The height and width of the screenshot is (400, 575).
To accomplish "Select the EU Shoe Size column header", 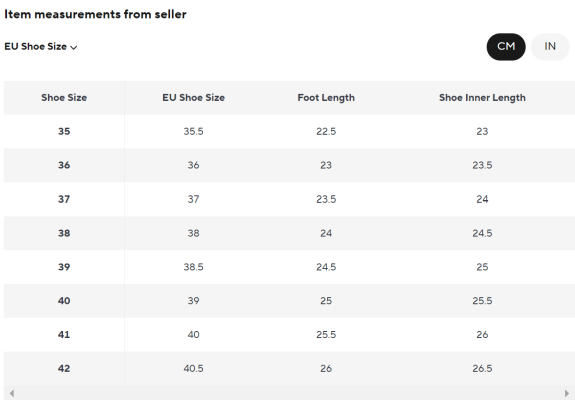I will coord(194,98).
